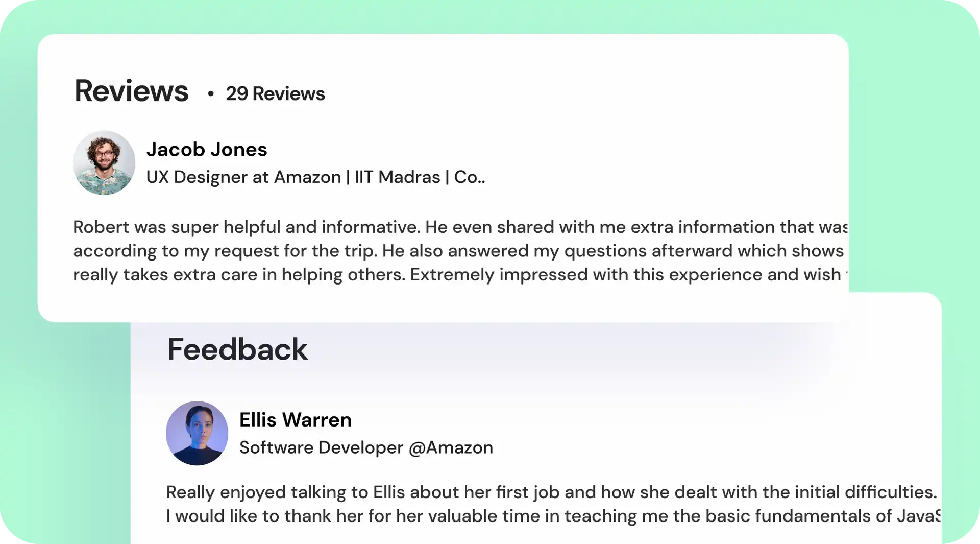
Task: Open Jacob's review starting 'Robert was super helpful'
Action: (460, 227)
